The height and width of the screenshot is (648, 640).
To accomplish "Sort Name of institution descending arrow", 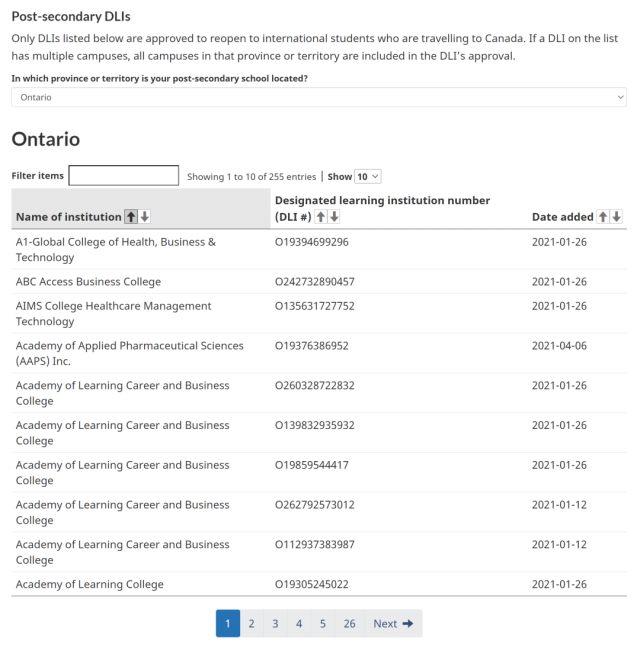I will [145, 217].
